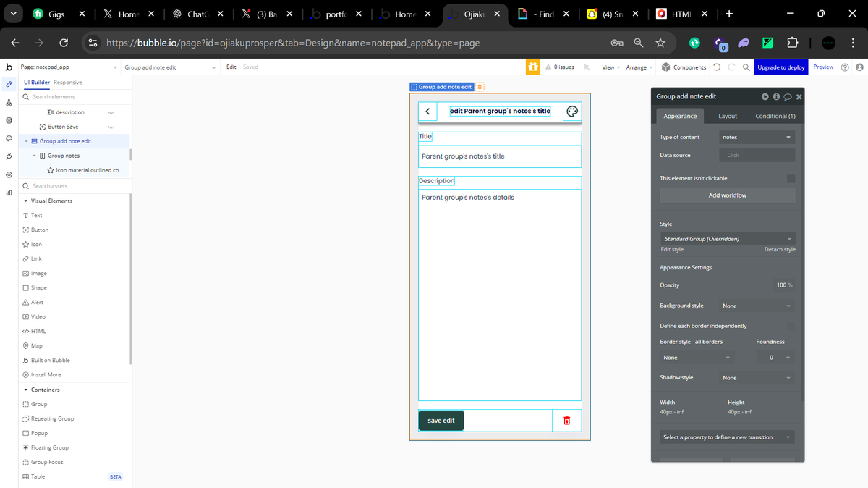Screen dimensions: 868x488
Task: Click the palette icon on canvas header
Action: [572, 112]
